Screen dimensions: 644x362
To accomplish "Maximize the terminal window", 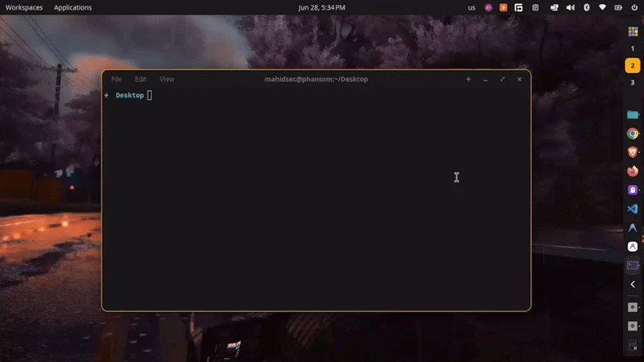I will pos(502,79).
